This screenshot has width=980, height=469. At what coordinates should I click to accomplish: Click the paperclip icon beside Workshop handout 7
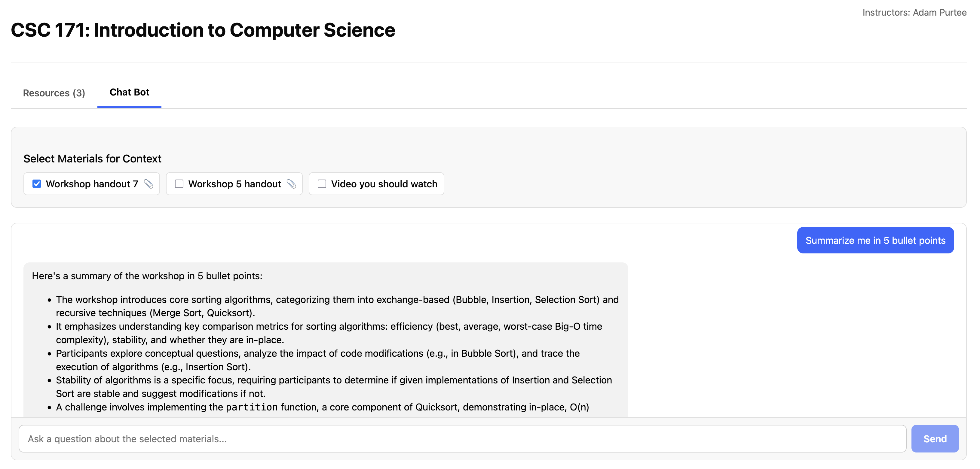pyautogui.click(x=149, y=184)
